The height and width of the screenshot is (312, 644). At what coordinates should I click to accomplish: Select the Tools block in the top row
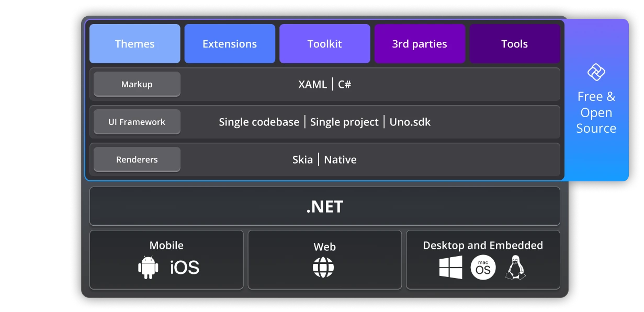514,43
